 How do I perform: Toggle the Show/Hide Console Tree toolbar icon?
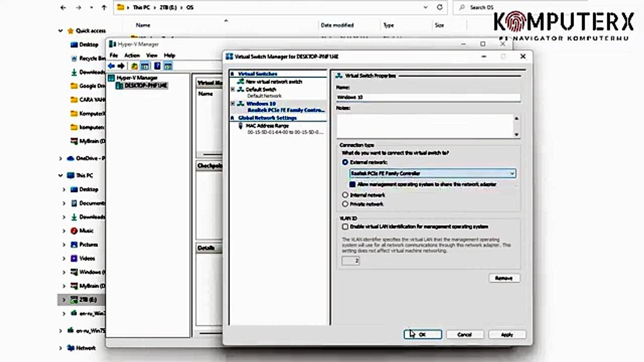point(145,66)
